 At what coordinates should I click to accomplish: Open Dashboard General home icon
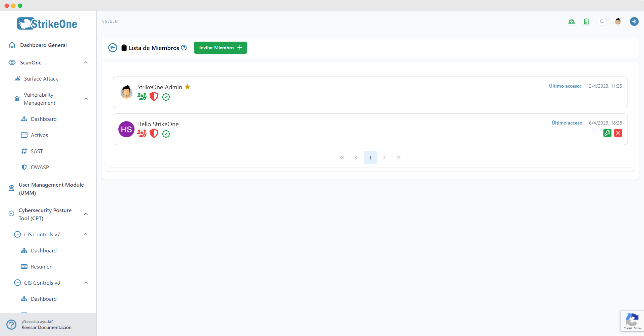12,45
